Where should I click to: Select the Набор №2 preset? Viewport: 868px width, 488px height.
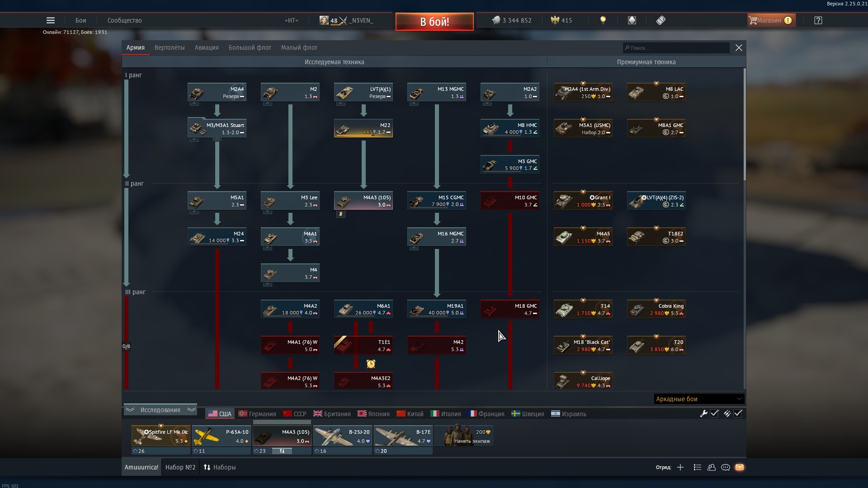pos(180,467)
